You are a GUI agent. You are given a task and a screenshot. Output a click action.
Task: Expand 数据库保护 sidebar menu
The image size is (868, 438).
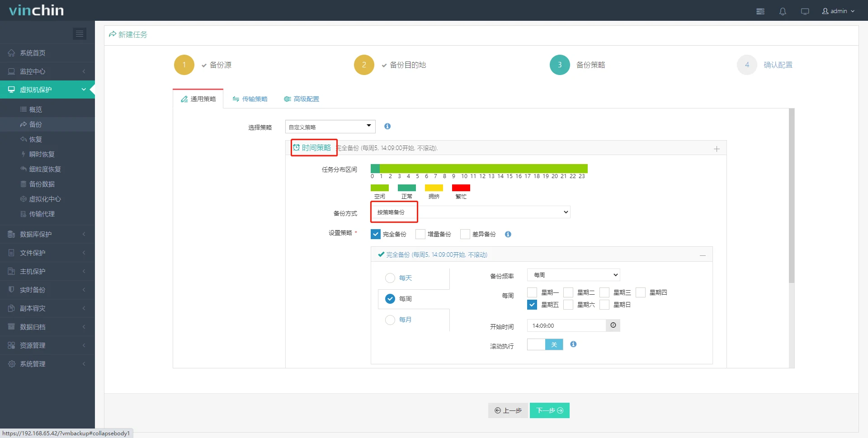(47, 234)
